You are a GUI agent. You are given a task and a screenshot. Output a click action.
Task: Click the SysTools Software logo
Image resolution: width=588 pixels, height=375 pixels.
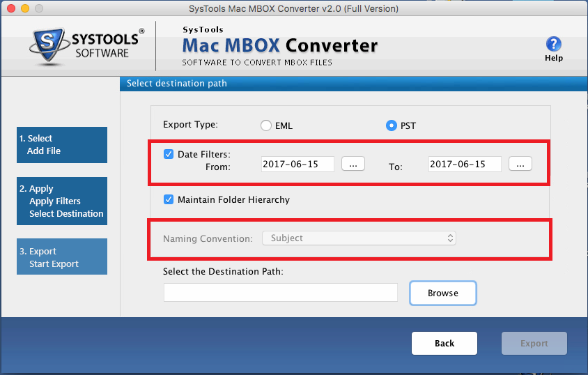pos(86,47)
